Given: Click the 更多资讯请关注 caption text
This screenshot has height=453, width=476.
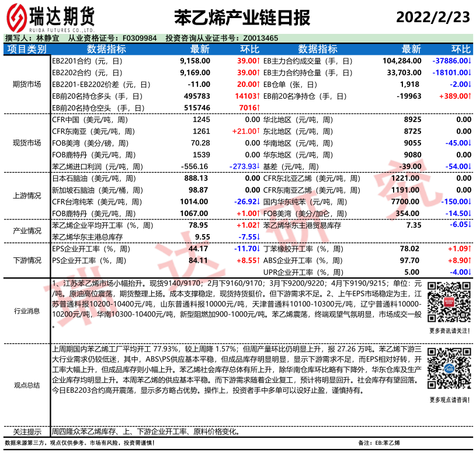Looking at the screenshot, I should pos(448,331).
